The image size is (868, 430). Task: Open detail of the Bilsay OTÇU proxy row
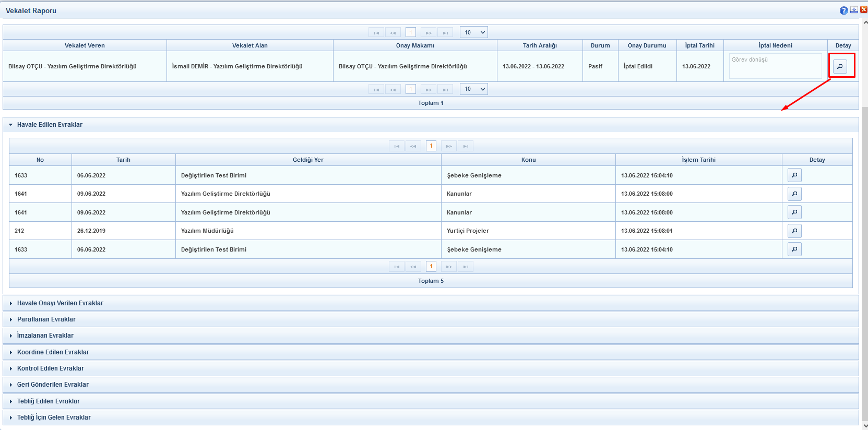pos(840,66)
